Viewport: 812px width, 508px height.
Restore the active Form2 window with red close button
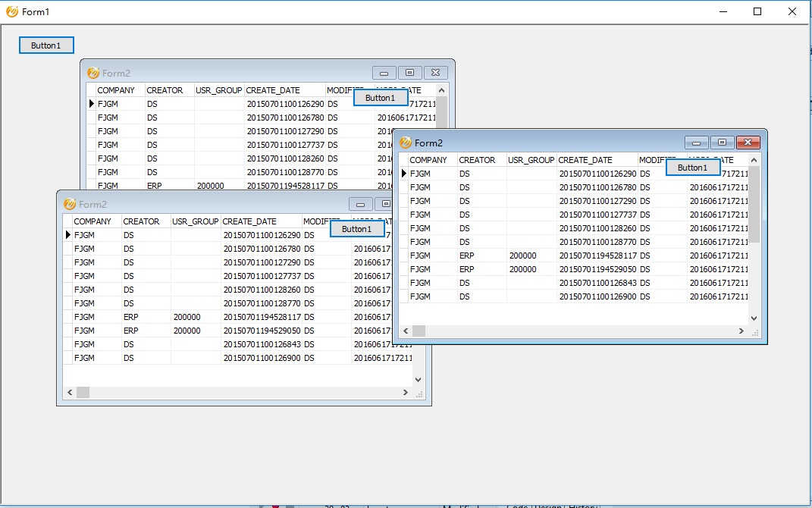coord(722,143)
